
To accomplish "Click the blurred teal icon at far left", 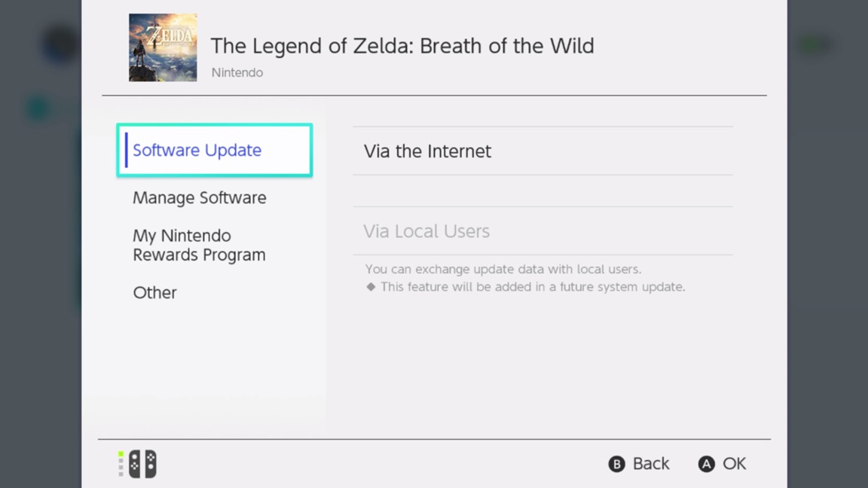I will click(x=36, y=109).
